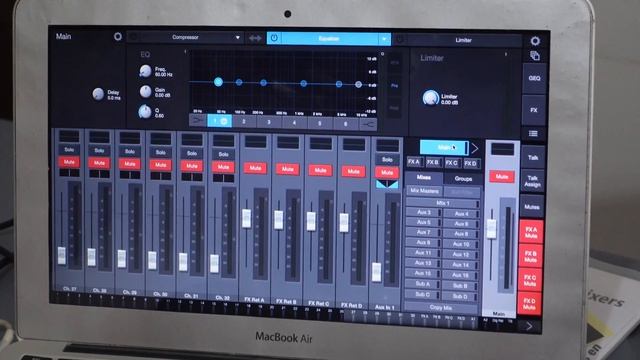Unmute FX Ret C channel

320,170
